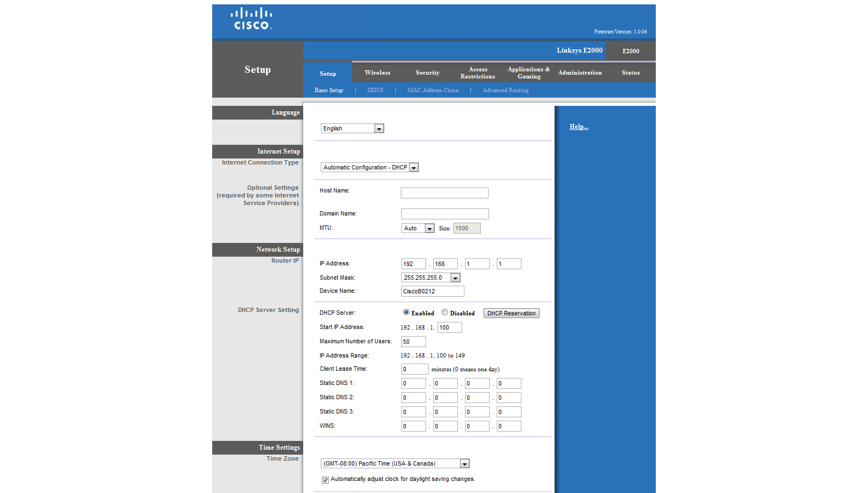Screen dimensions: 868x493
Task: Click the Domain Name input field
Action: point(445,214)
